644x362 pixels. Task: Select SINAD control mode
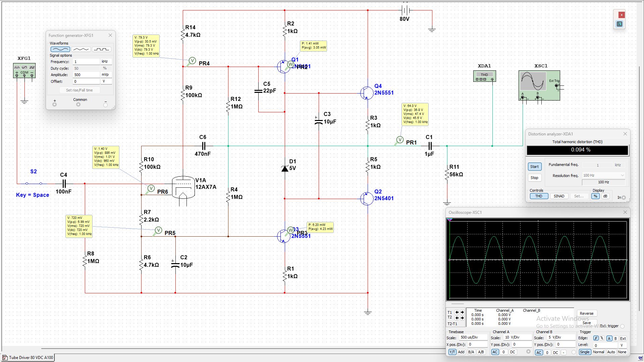[559, 196]
